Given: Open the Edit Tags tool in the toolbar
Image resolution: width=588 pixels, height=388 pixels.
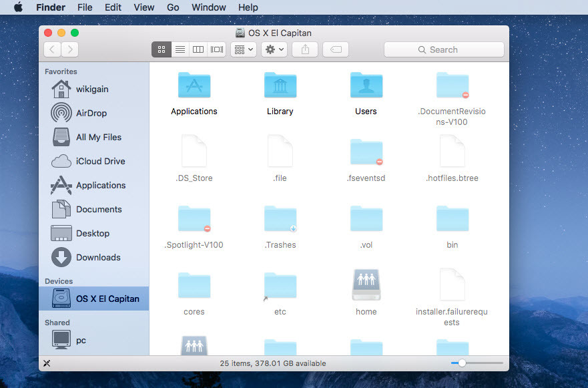Looking at the screenshot, I should coord(335,49).
